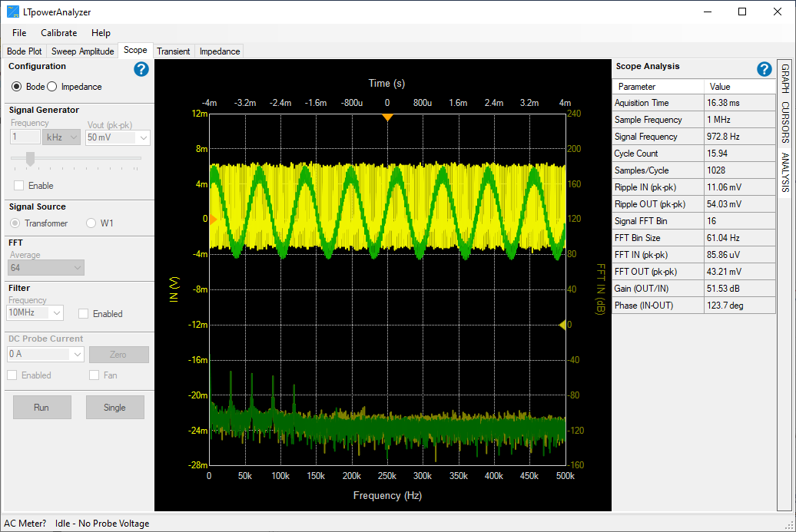This screenshot has width=796, height=532.
Task: Click the Single acquisition button
Action: tap(114, 408)
